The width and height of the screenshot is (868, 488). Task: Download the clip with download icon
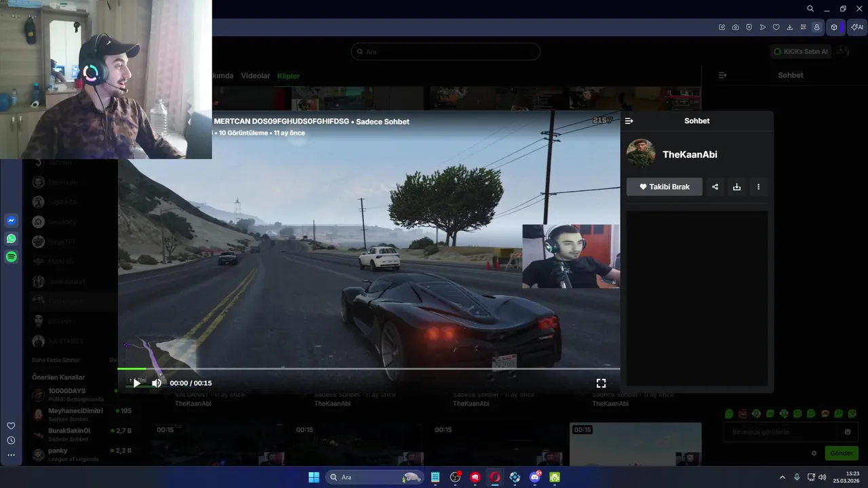click(736, 186)
